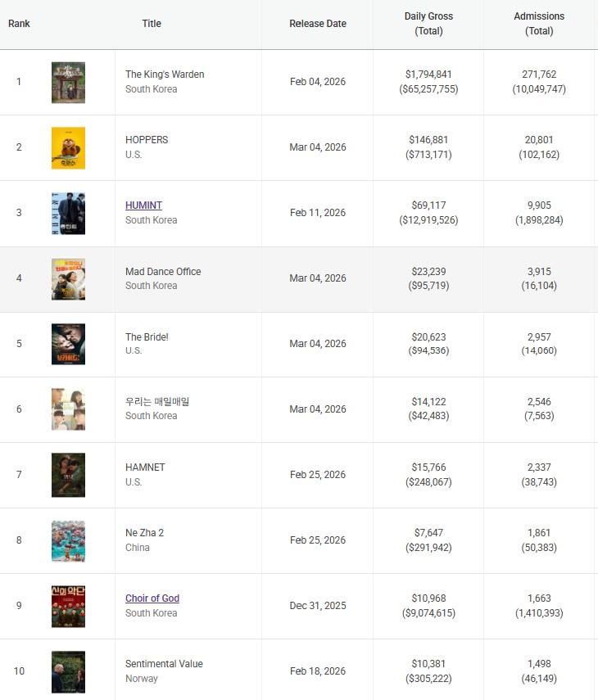Viewport: 598px width, 700px height.
Task: Open The Bride! poster thumbnail
Action: [x=68, y=344]
